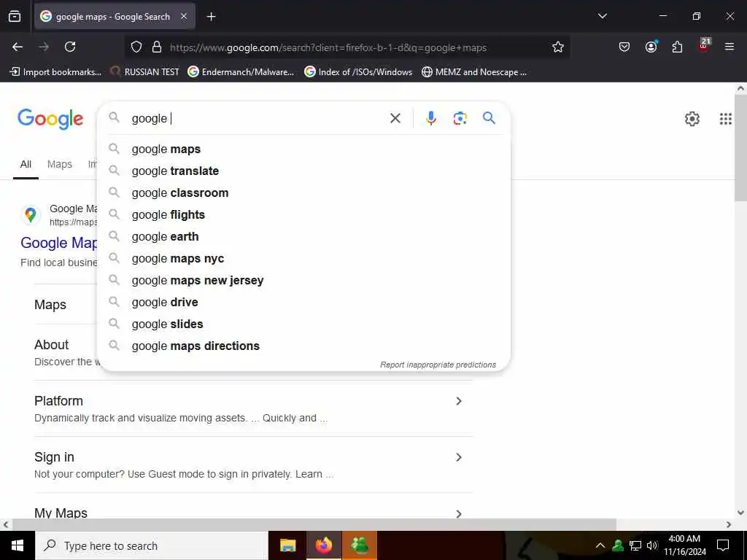
Task: Open Google quick settings gear icon
Action: pos(692,119)
